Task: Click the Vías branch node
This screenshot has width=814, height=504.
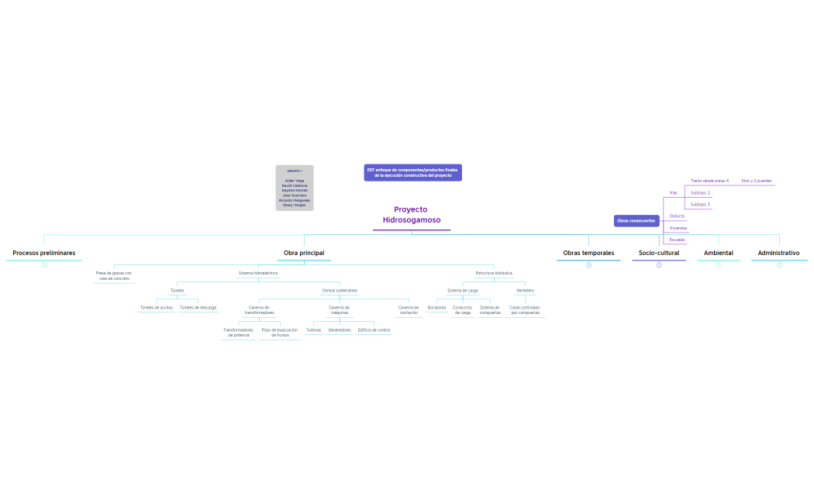Action: pyautogui.click(x=673, y=192)
